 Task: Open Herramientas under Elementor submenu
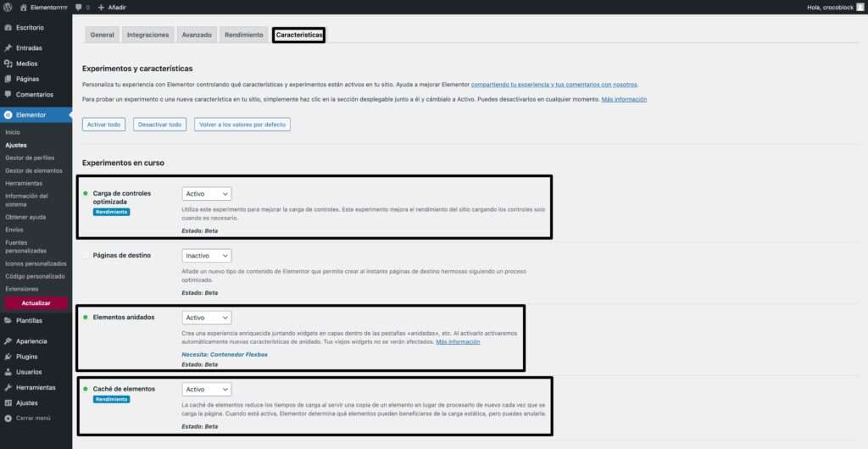24,184
